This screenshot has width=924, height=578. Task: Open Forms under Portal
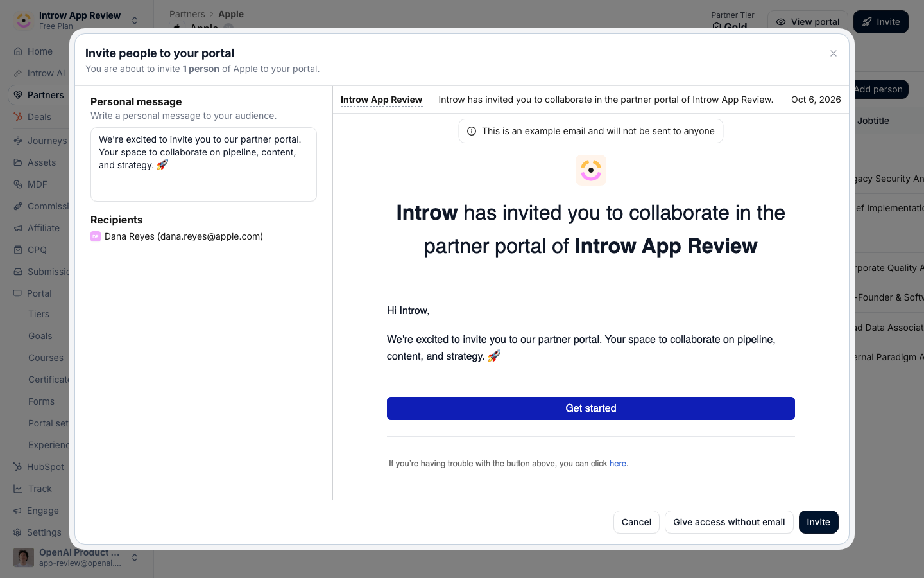(x=41, y=401)
